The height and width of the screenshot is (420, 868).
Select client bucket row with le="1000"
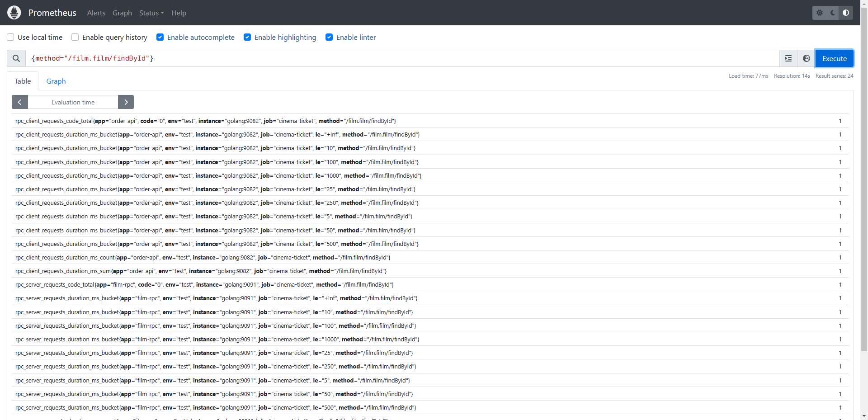(x=430, y=175)
